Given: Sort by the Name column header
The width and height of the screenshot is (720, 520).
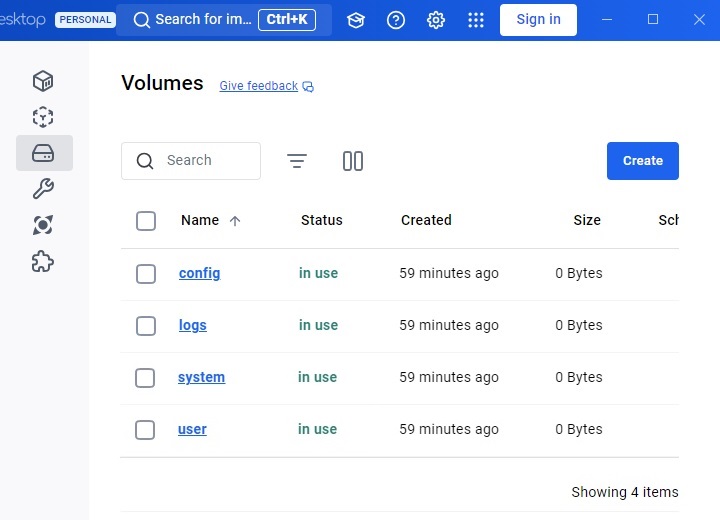Looking at the screenshot, I should [200, 220].
